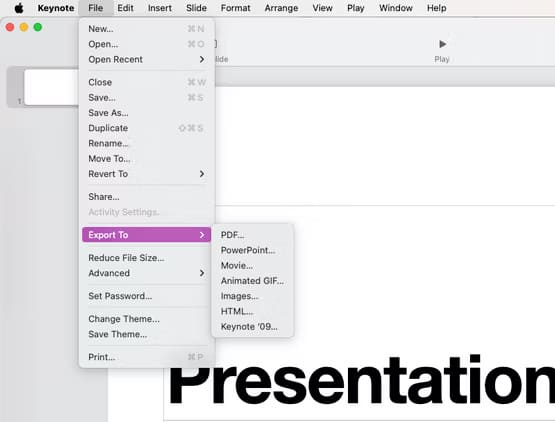This screenshot has width=555, height=422.
Task: Select the highlighted Export To item
Action: click(147, 235)
